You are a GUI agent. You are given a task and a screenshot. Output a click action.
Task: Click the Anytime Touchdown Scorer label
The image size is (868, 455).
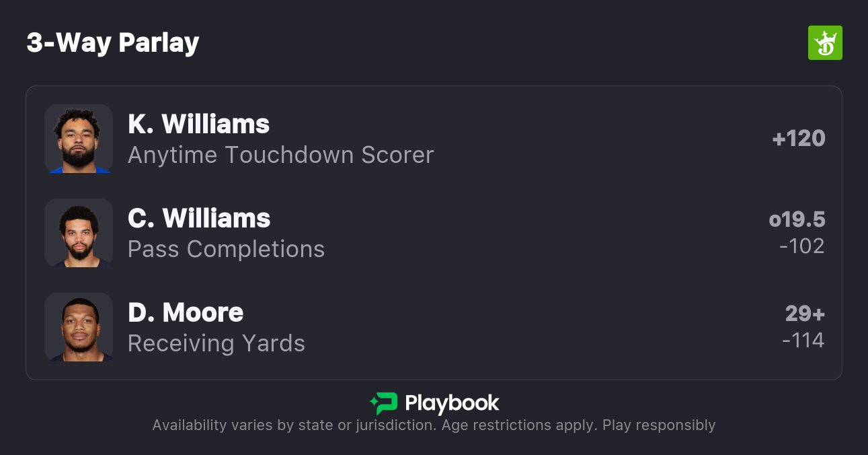(280, 155)
